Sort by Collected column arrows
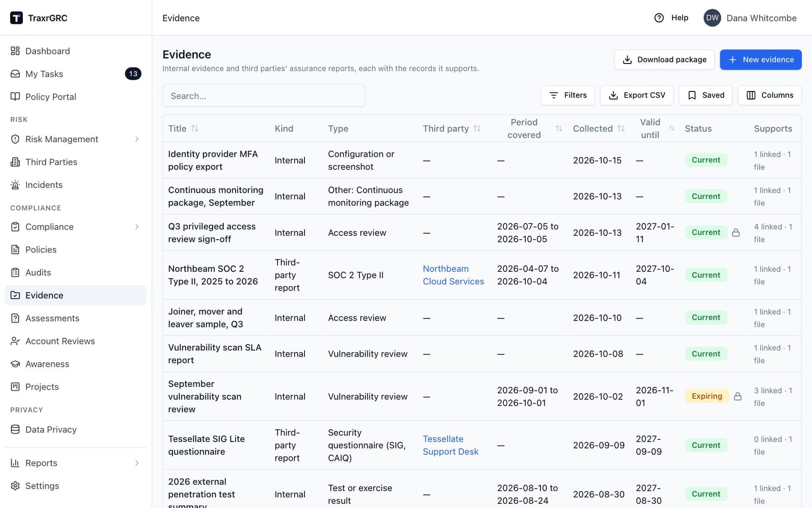This screenshot has height=508, width=812. tap(621, 129)
